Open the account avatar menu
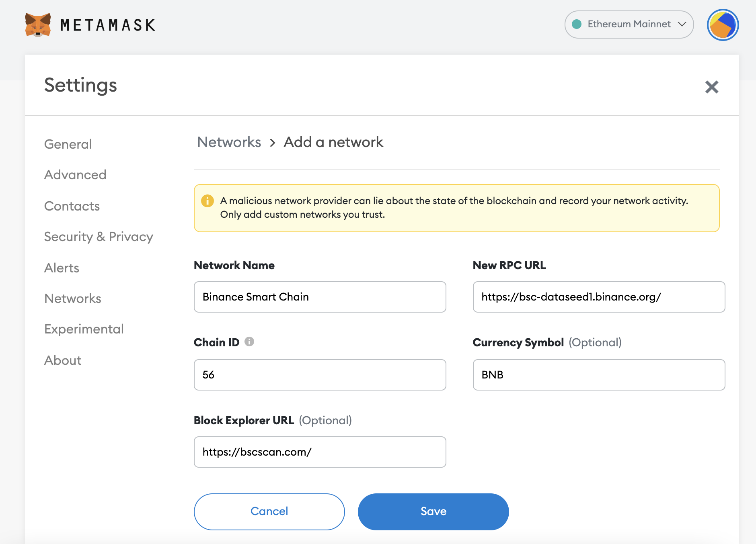This screenshot has width=756, height=544. coord(723,25)
